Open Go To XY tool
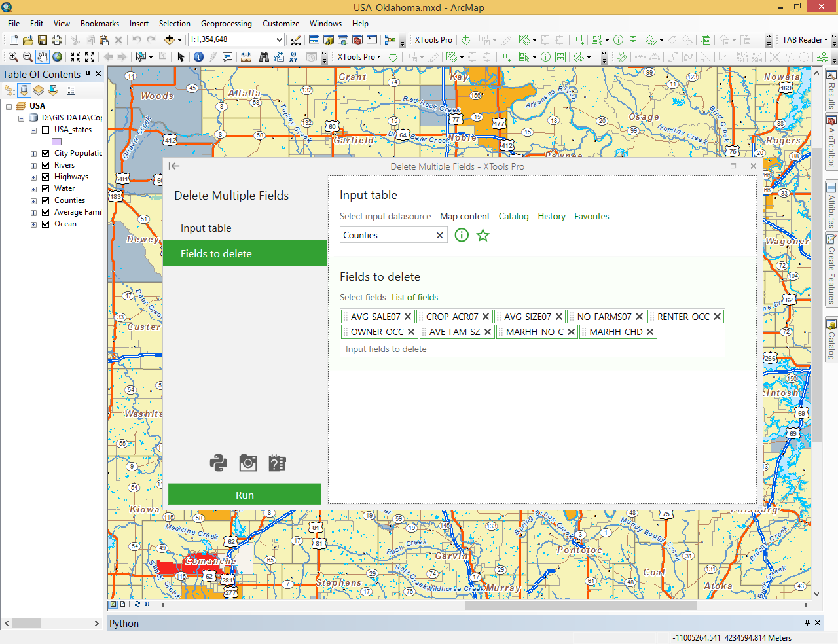The width and height of the screenshot is (838, 644). point(293,57)
